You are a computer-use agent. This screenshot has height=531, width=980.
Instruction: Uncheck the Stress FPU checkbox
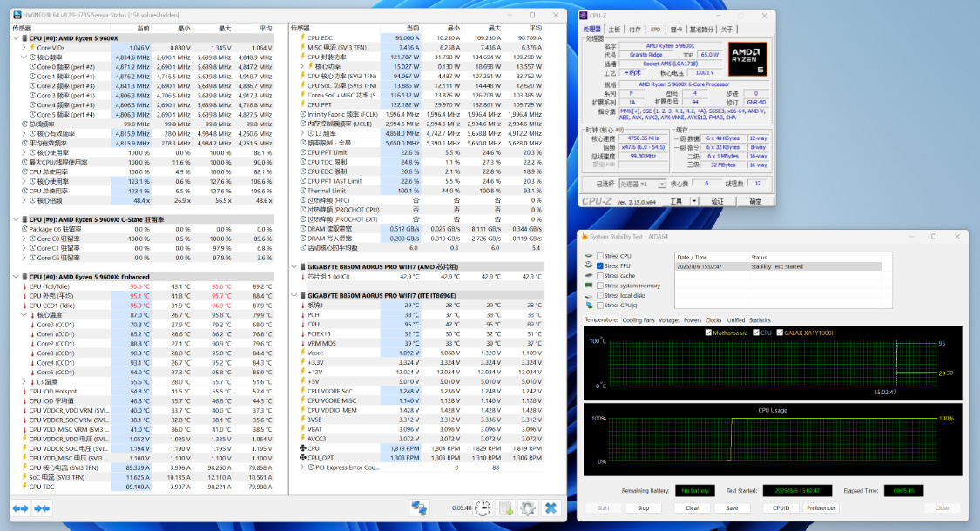pos(600,266)
